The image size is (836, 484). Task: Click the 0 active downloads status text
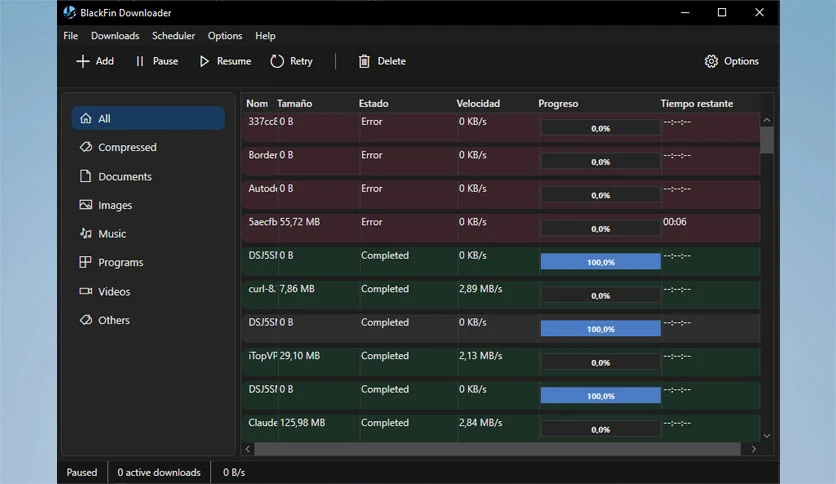(159, 472)
